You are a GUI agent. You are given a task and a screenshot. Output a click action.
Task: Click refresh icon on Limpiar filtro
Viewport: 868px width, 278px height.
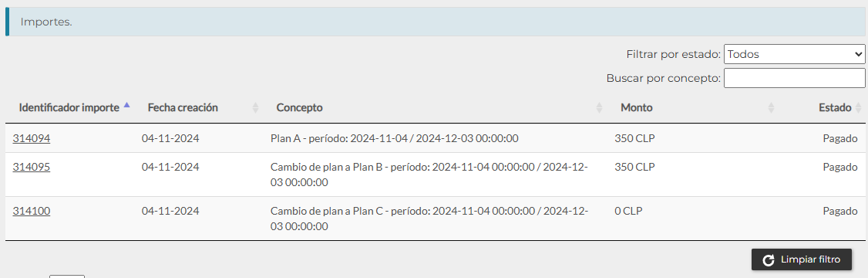coord(769,260)
